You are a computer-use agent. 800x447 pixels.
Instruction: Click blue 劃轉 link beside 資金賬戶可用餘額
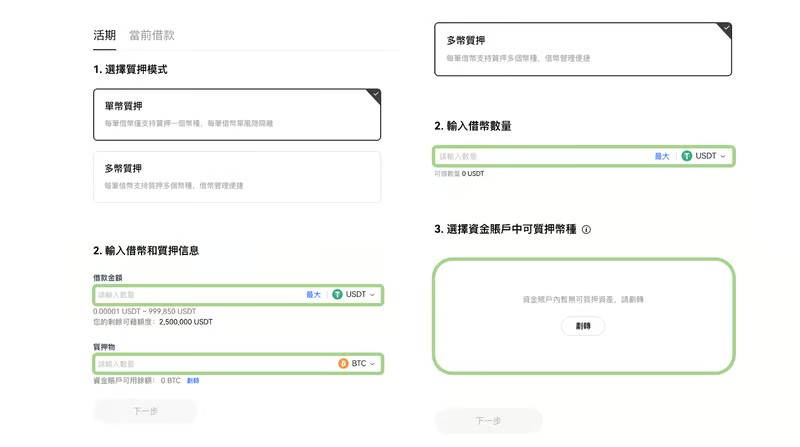193,381
